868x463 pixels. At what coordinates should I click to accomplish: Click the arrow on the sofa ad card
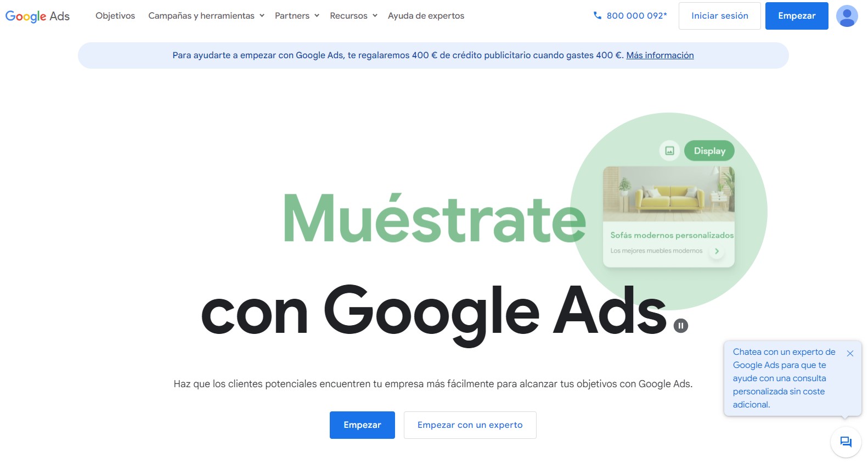(717, 251)
